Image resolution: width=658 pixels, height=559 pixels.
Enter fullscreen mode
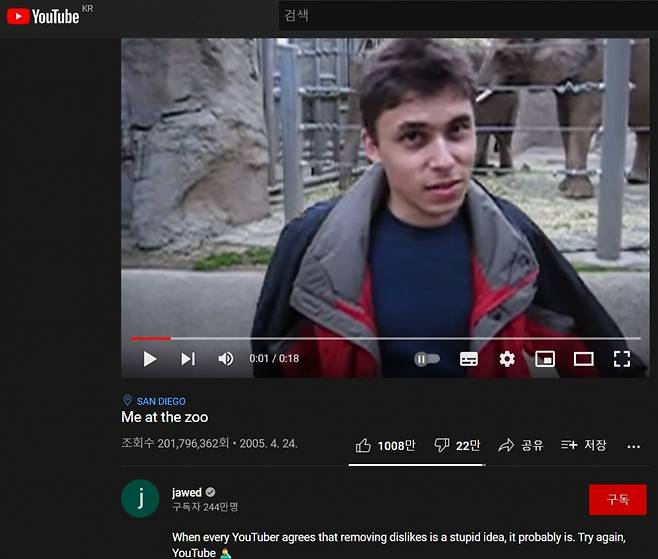[622, 359]
